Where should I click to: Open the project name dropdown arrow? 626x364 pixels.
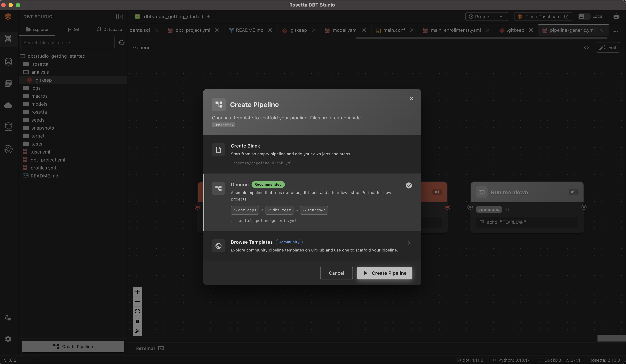208,17
